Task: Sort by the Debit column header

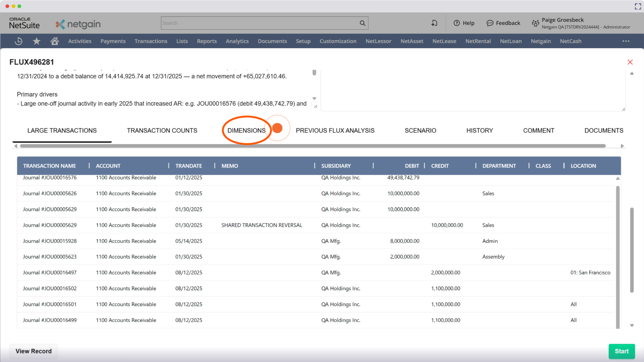Action: point(412,166)
